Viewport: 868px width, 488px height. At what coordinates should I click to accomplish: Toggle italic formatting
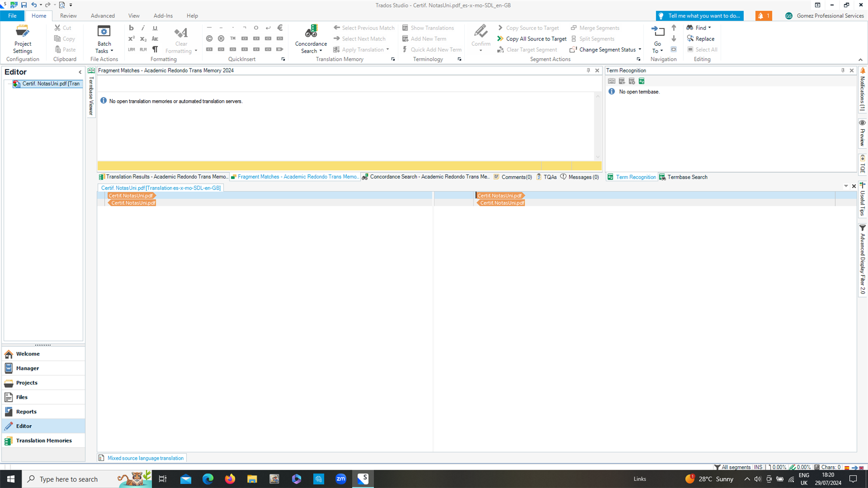pos(143,28)
